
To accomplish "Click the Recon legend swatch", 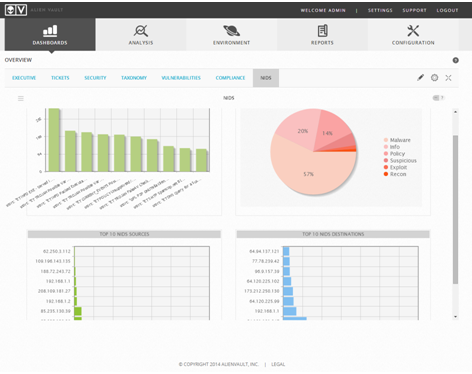I will pyautogui.click(x=386, y=174).
